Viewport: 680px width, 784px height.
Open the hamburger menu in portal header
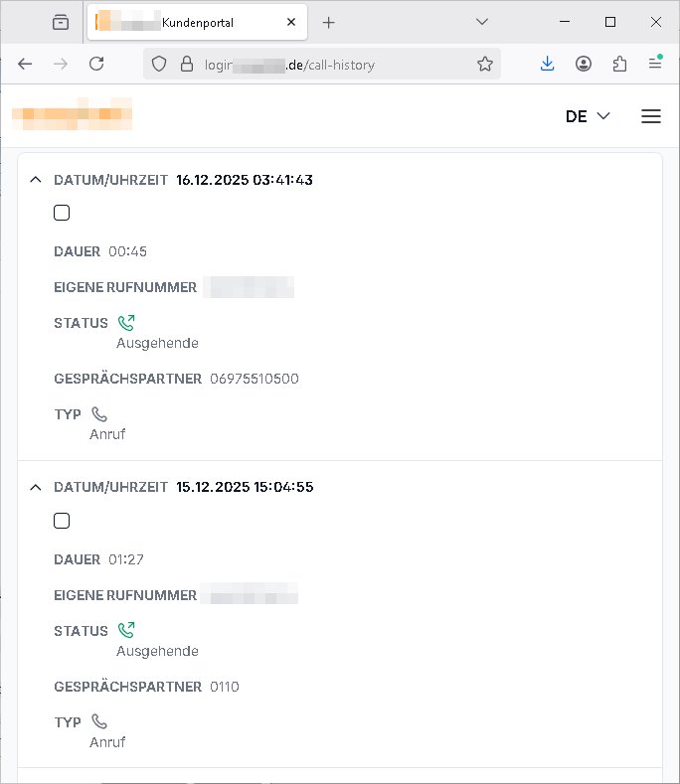click(651, 116)
